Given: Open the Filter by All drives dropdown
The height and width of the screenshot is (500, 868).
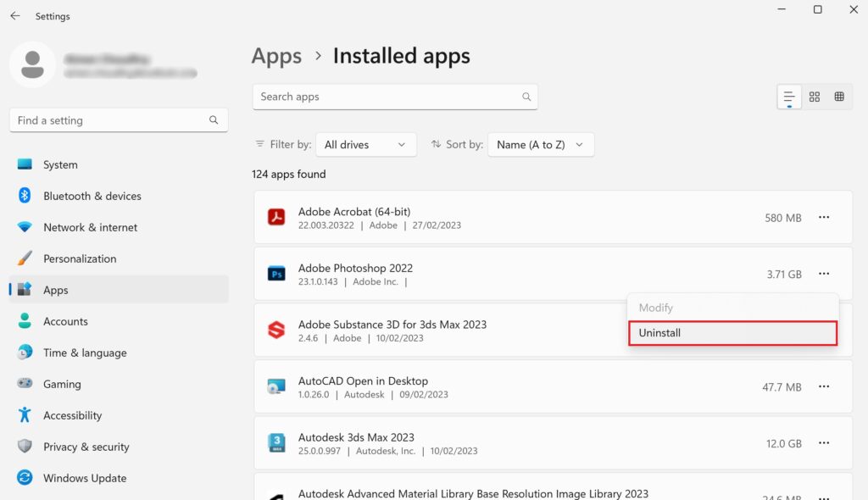Looking at the screenshot, I should (365, 145).
